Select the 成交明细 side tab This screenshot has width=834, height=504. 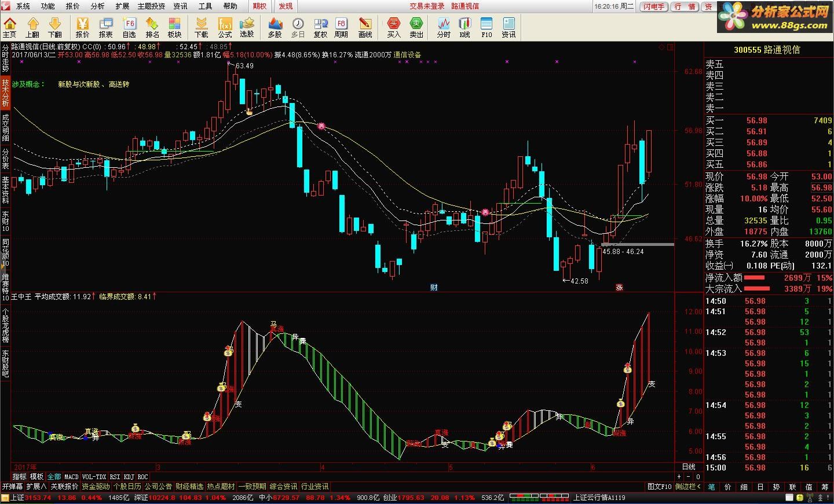click(5, 127)
